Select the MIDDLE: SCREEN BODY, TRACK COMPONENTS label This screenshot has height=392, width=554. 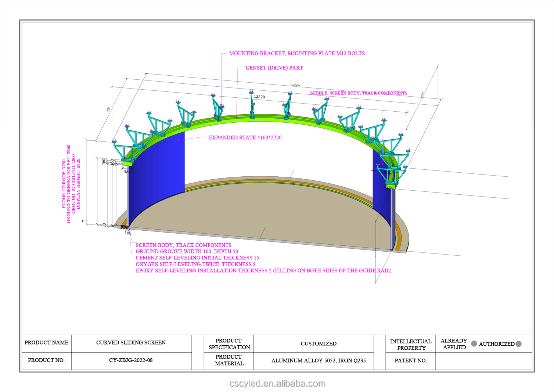pos(359,93)
